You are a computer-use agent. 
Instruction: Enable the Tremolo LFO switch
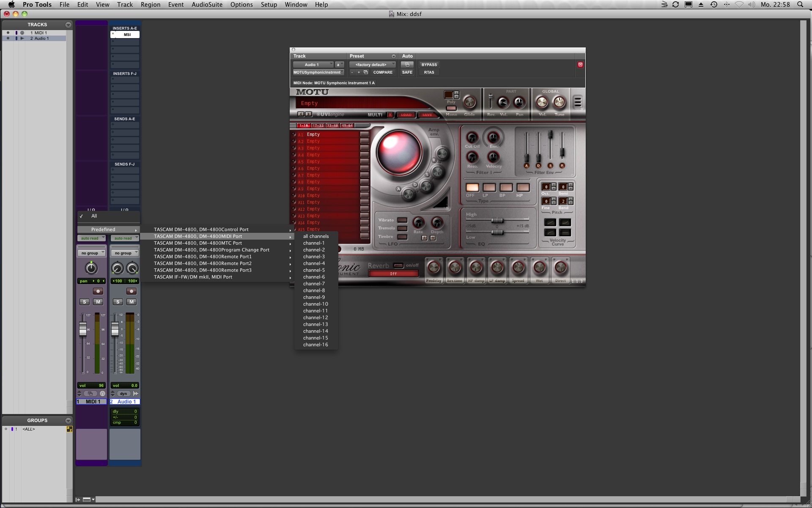402,229
